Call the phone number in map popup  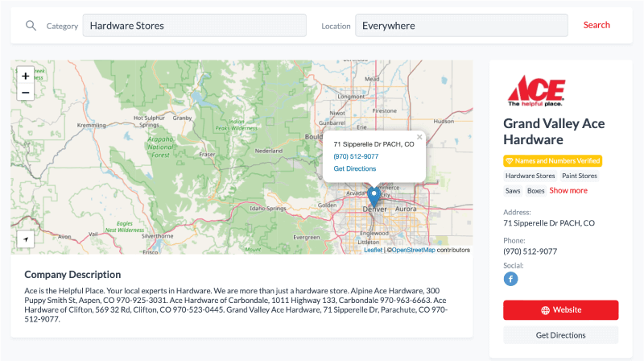pos(356,156)
